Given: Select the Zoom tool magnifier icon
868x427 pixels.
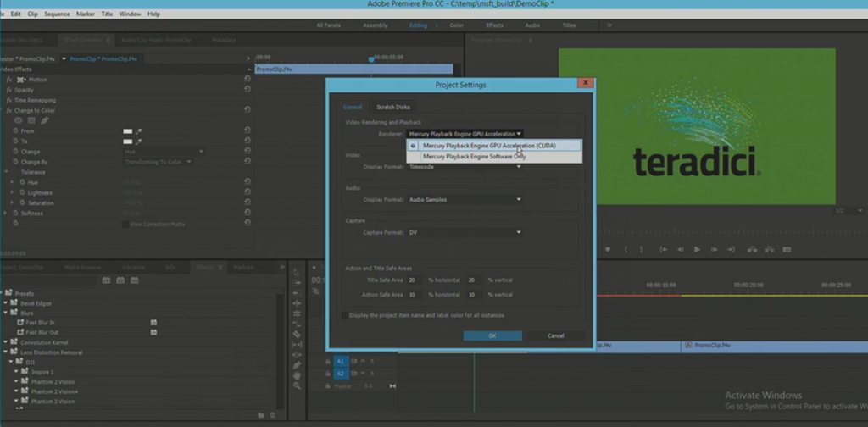Looking at the screenshot, I should click(x=297, y=385).
